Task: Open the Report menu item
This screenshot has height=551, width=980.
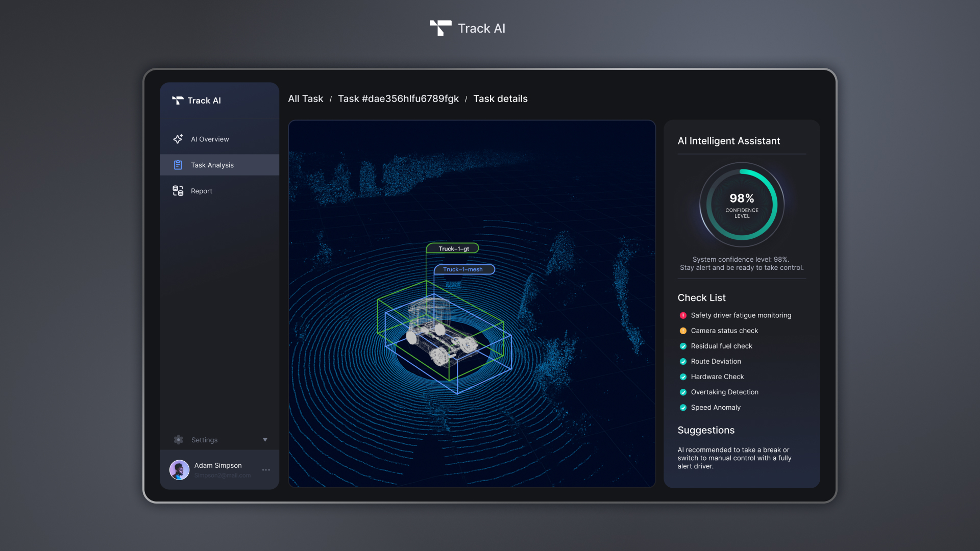Action: (x=202, y=191)
